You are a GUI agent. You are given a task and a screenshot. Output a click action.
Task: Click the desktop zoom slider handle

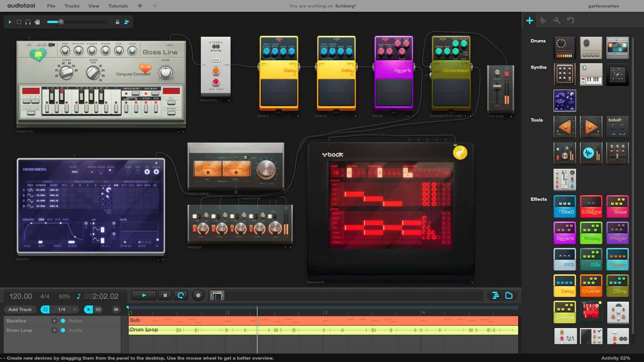[x=61, y=22]
